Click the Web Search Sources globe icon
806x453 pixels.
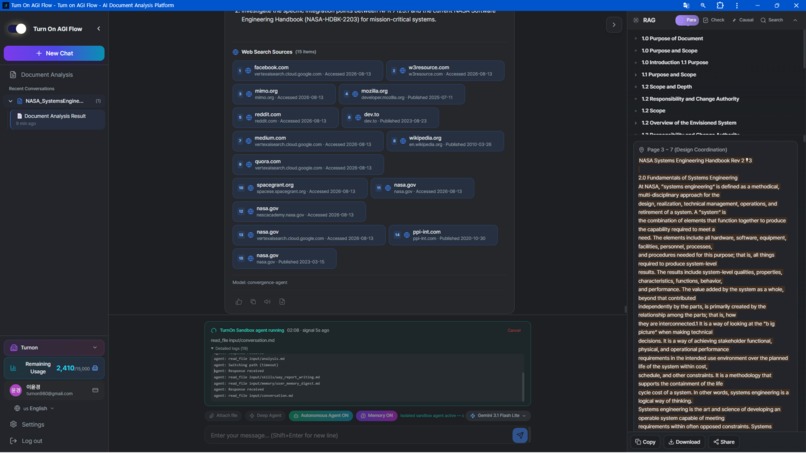235,52
